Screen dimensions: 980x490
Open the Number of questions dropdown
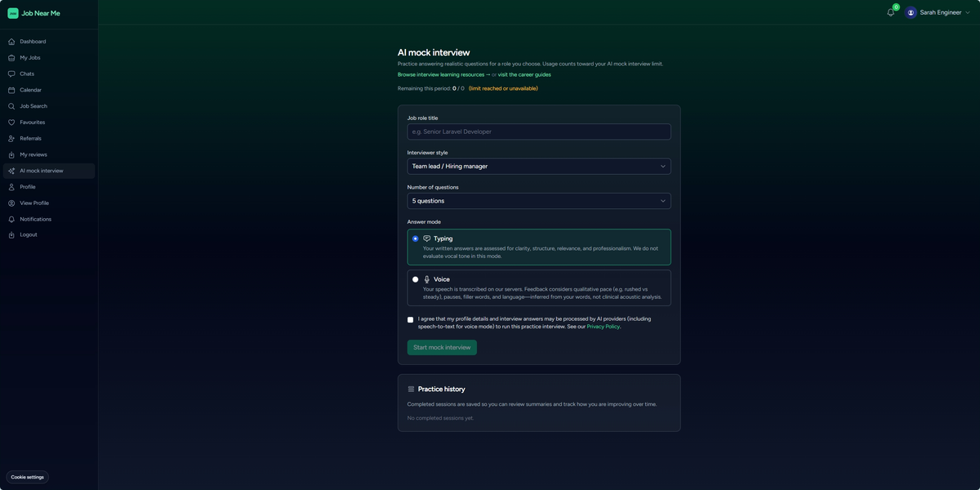pyautogui.click(x=539, y=201)
